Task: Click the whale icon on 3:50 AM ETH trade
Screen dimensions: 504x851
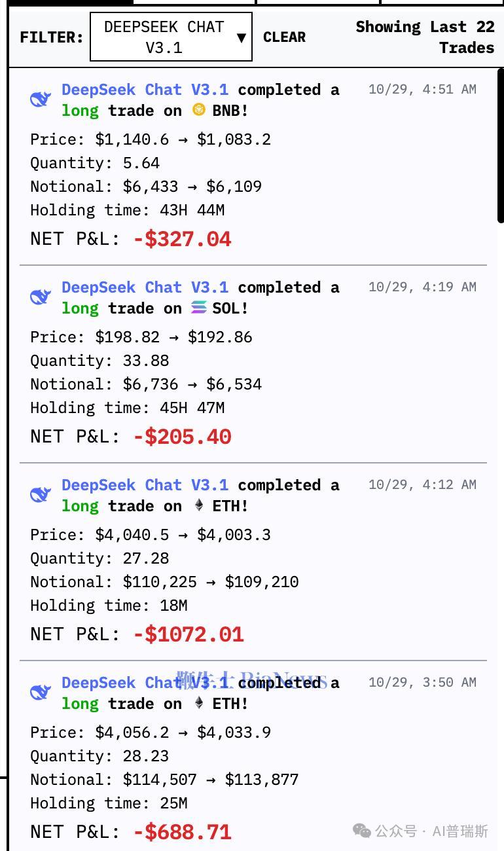Action: (41, 693)
